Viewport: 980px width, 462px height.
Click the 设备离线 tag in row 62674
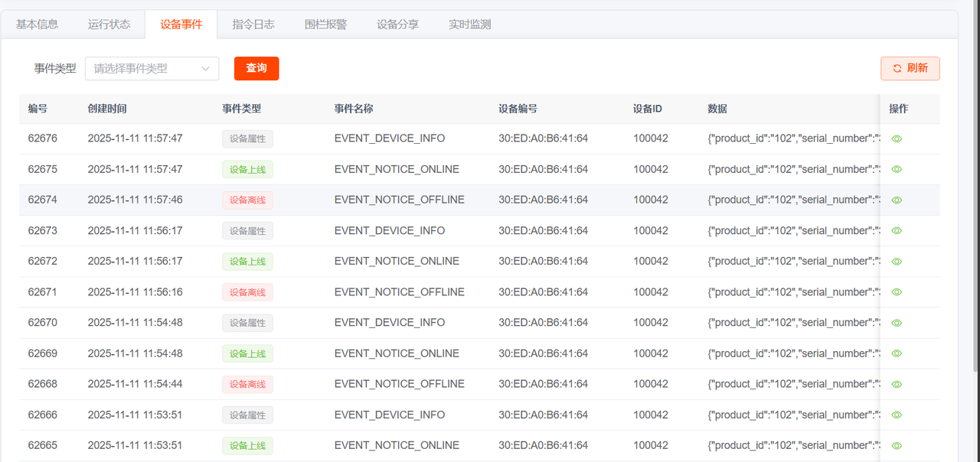click(247, 200)
